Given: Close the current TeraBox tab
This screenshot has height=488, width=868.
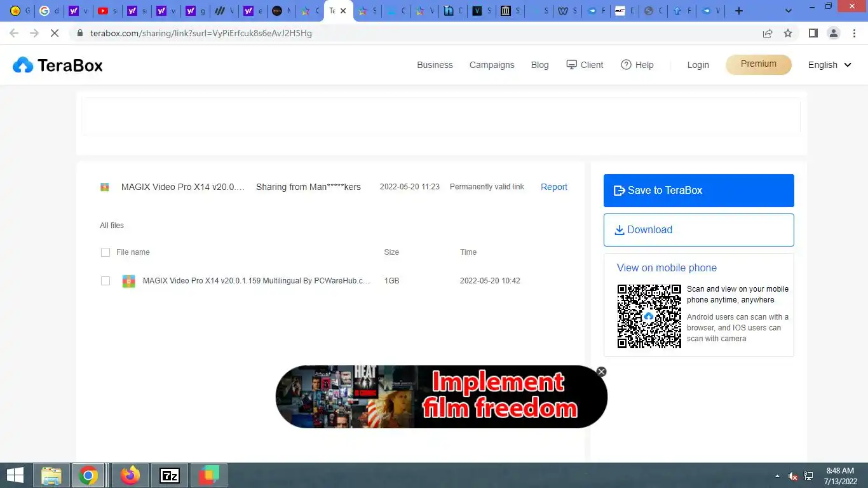Looking at the screenshot, I should 343,11.
